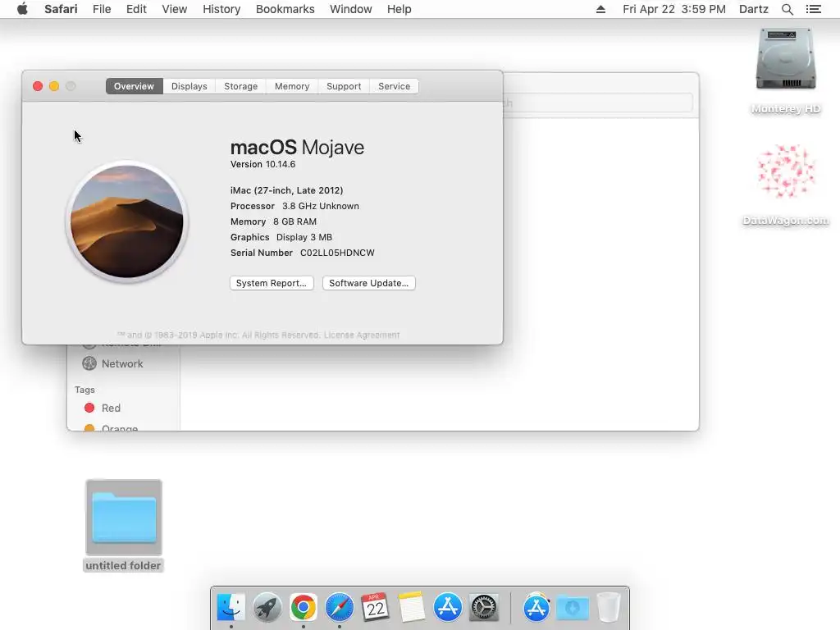The width and height of the screenshot is (840, 630).
Task: Open Safari compass icon in dock
Action: click(339, 607)
